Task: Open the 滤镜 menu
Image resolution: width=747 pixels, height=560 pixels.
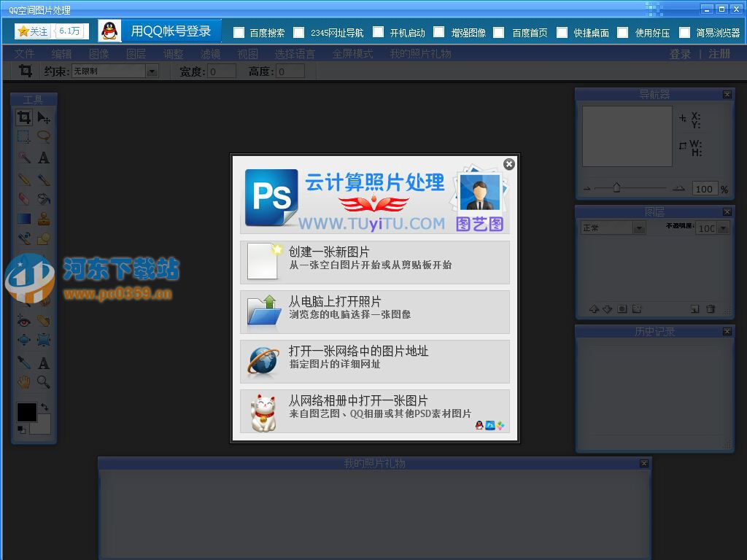Action: [x=210, y=52]
